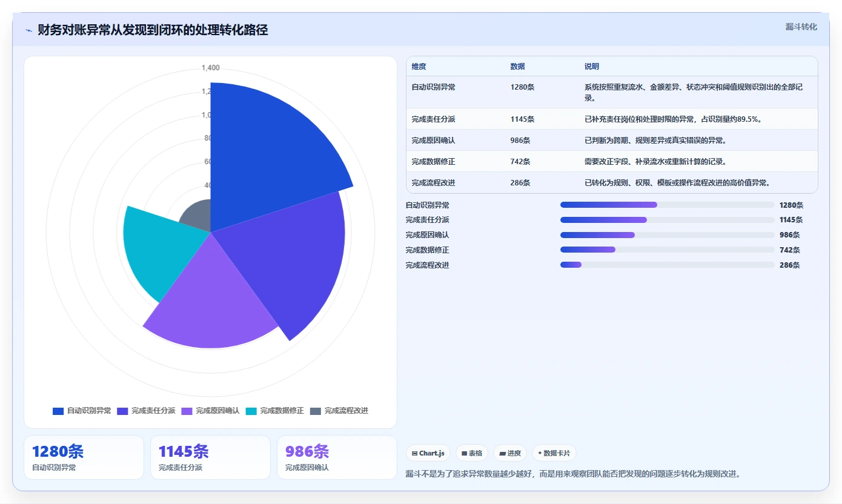Click the 1,400 axis label on chart

click(211, 68)
